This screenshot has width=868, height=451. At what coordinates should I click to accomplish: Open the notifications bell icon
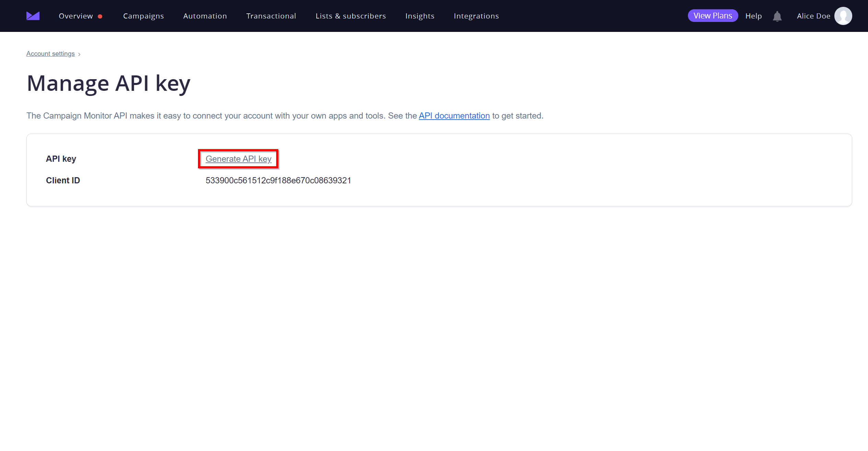(x=777, y=16)
